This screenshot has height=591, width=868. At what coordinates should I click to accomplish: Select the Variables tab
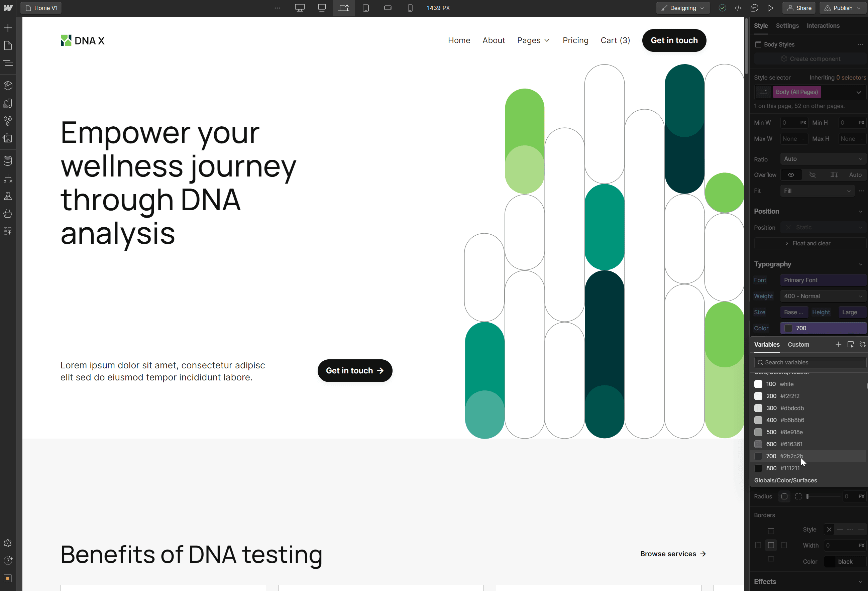[x=766, y=345]
